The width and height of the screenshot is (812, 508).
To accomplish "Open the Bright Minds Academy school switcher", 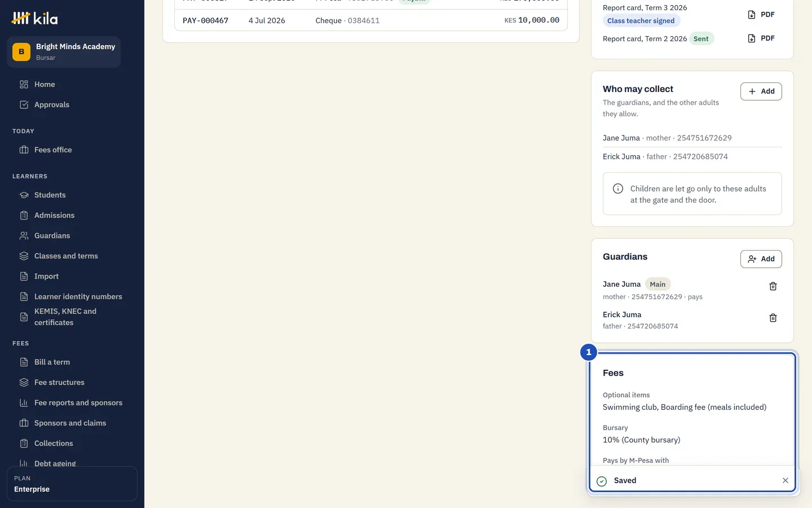I will point(64,52).
